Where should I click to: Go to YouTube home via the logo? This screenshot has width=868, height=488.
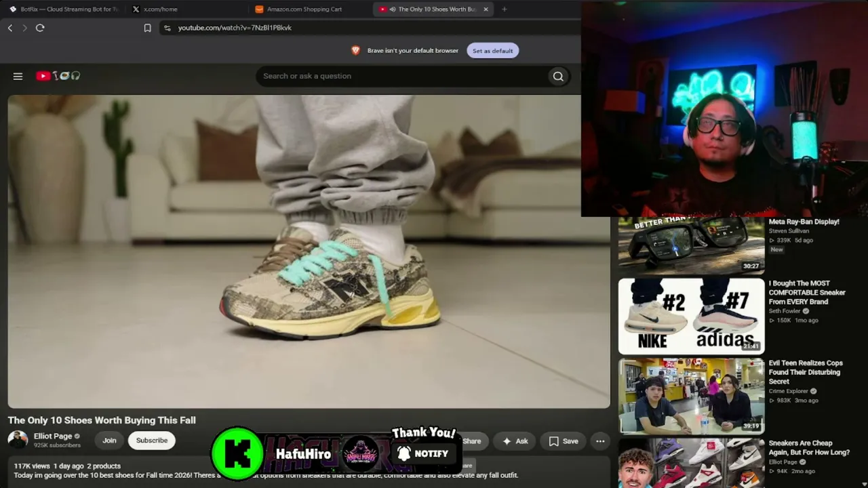click(x=58, y=76)
